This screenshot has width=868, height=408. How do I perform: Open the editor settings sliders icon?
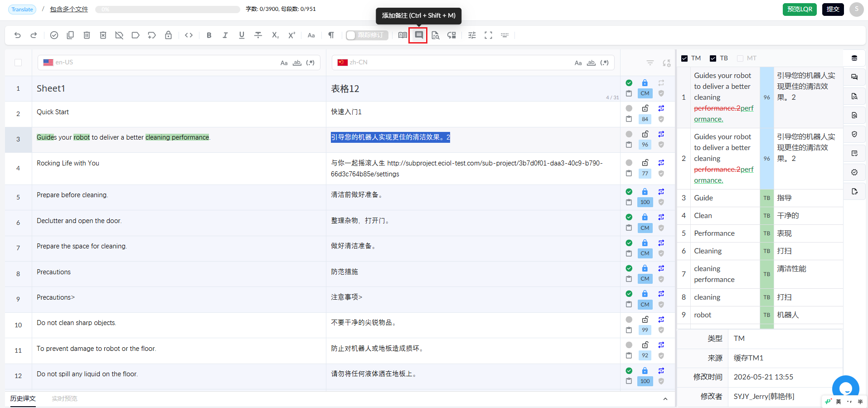tap(472, 35)
